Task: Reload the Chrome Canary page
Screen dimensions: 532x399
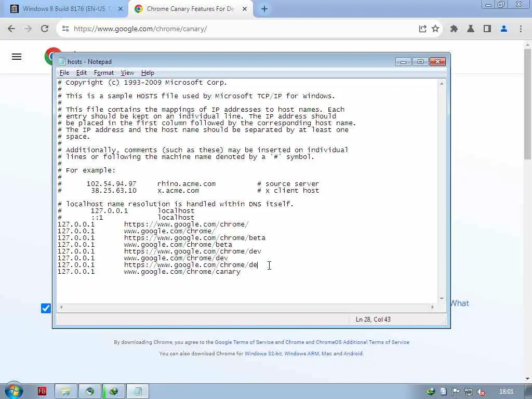Action: tap(45, 29)
